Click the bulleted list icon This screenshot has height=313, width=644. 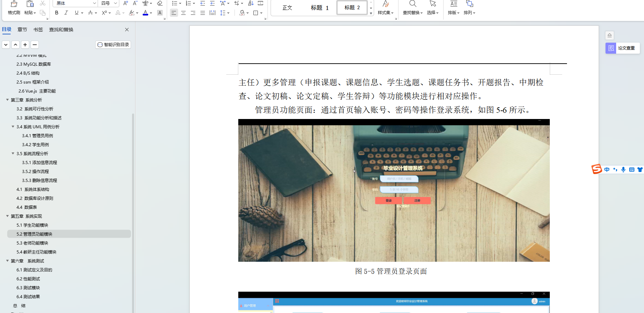[175, 3]
